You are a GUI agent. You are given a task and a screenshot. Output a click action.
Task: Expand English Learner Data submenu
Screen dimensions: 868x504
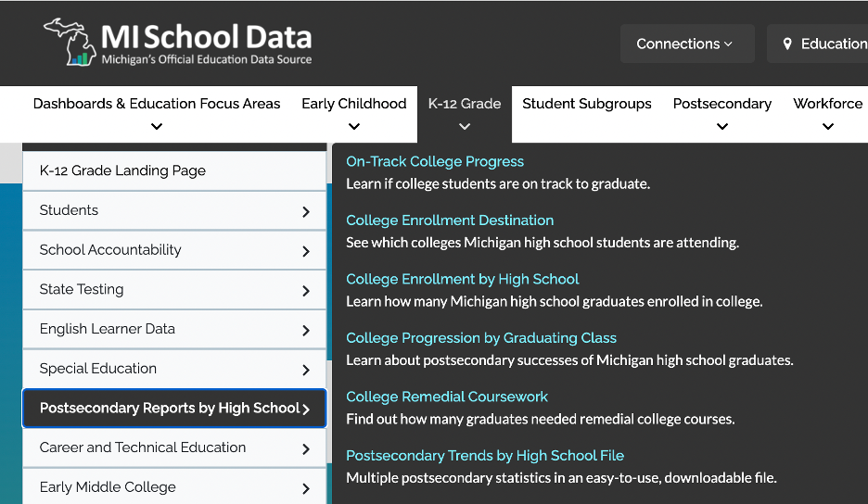[x=174, y=329]
